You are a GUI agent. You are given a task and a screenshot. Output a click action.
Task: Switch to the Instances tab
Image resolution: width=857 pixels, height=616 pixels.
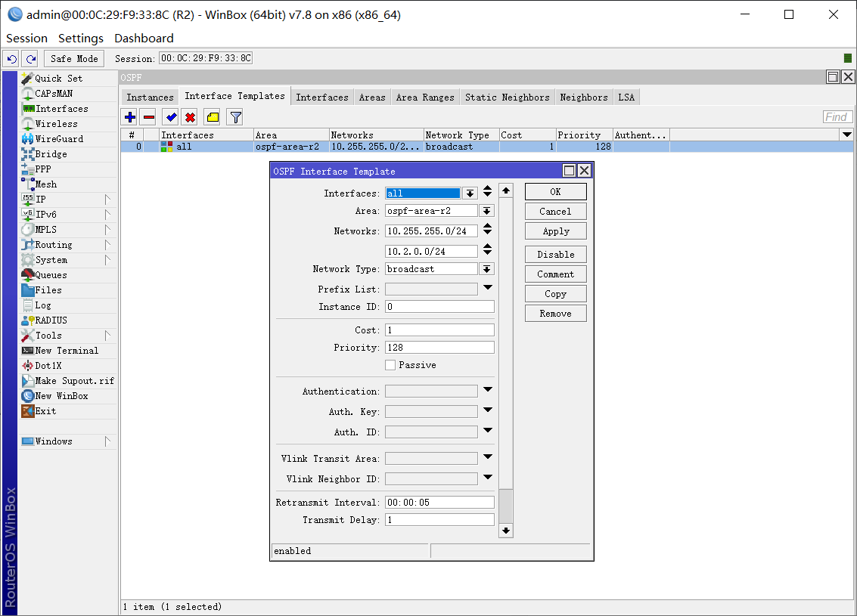pos(150,98)
